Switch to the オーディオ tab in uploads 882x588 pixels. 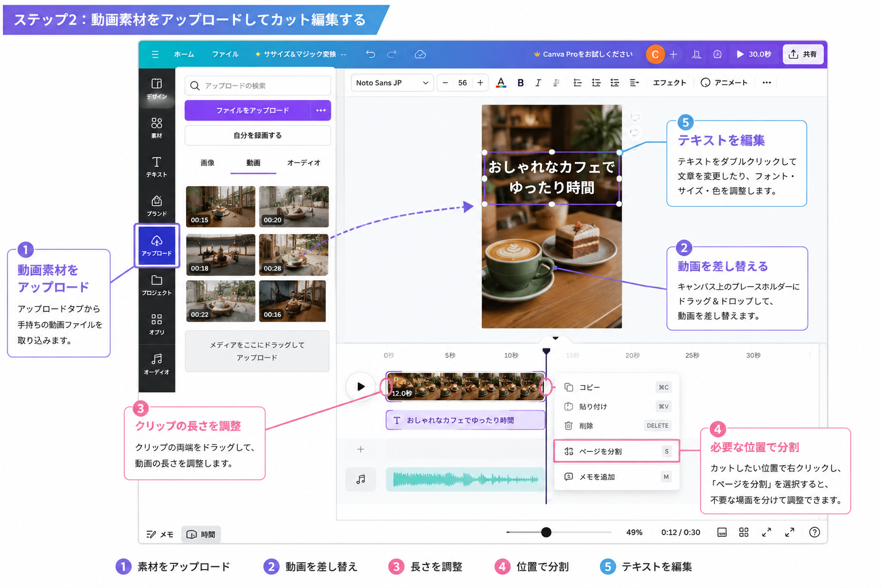click(x=304, y=163)
